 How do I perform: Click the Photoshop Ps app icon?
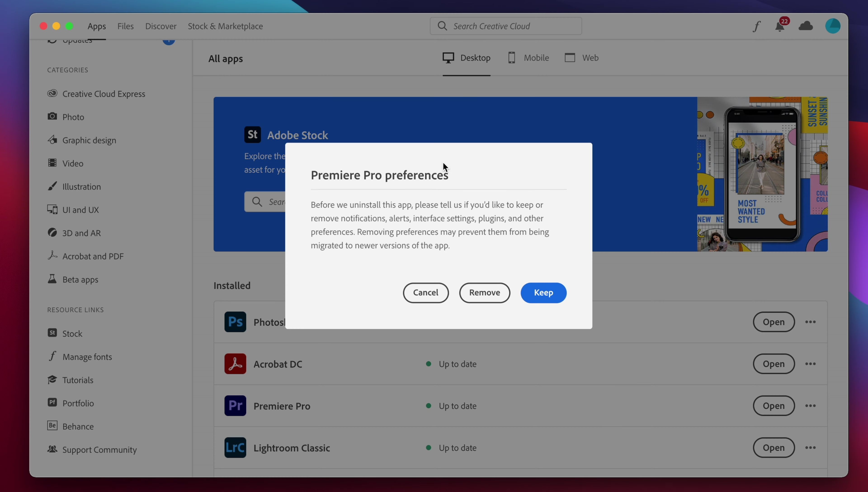tap(235, 322)
